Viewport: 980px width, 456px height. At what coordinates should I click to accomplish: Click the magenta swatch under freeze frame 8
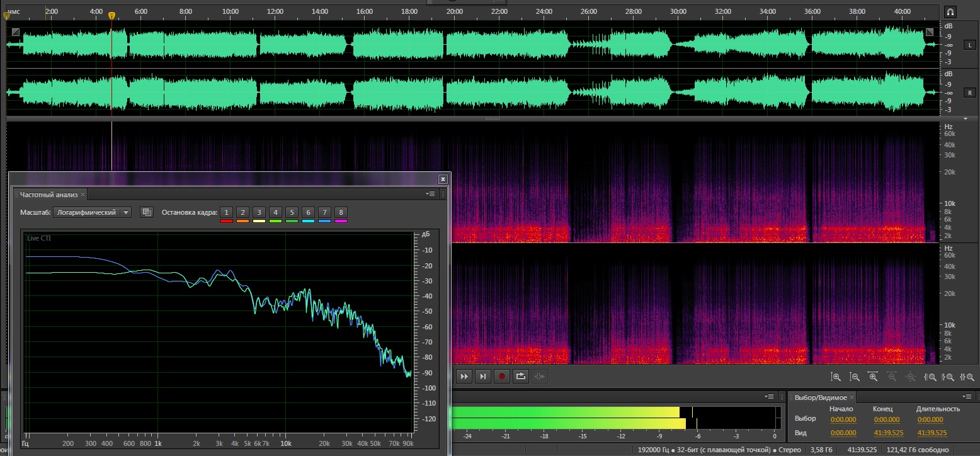(x=341, y=220)
